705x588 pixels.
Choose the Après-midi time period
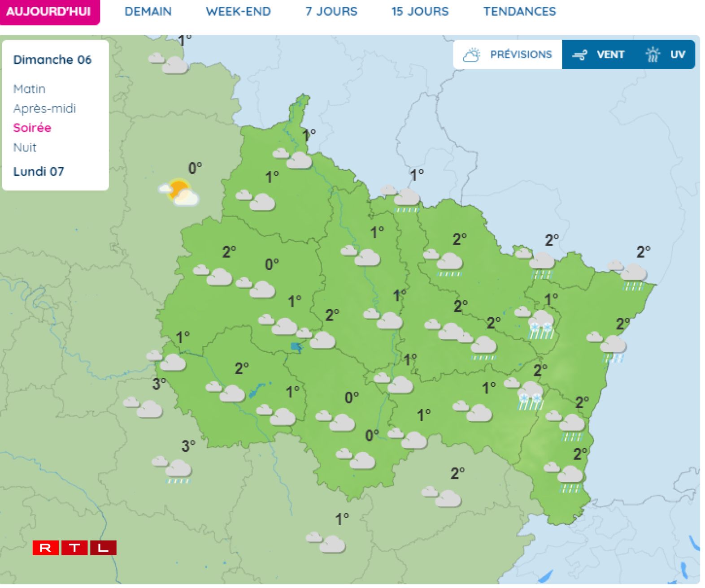44,108
